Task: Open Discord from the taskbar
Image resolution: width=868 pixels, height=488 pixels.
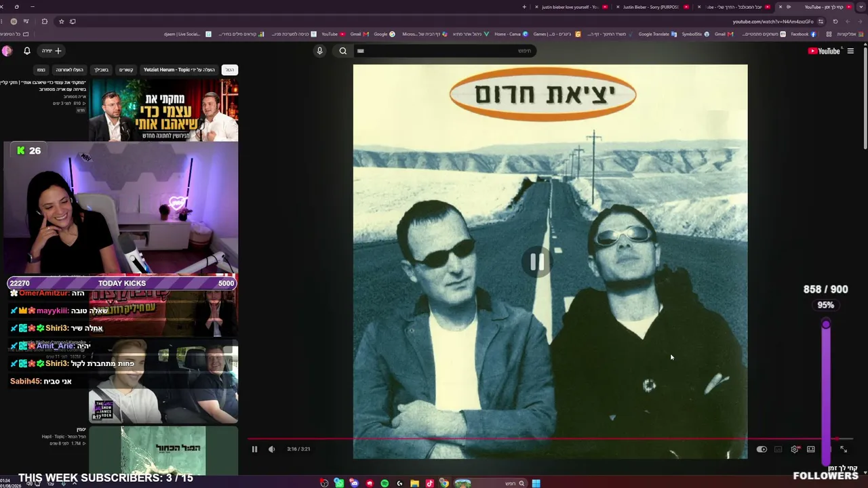Action: 354,483
